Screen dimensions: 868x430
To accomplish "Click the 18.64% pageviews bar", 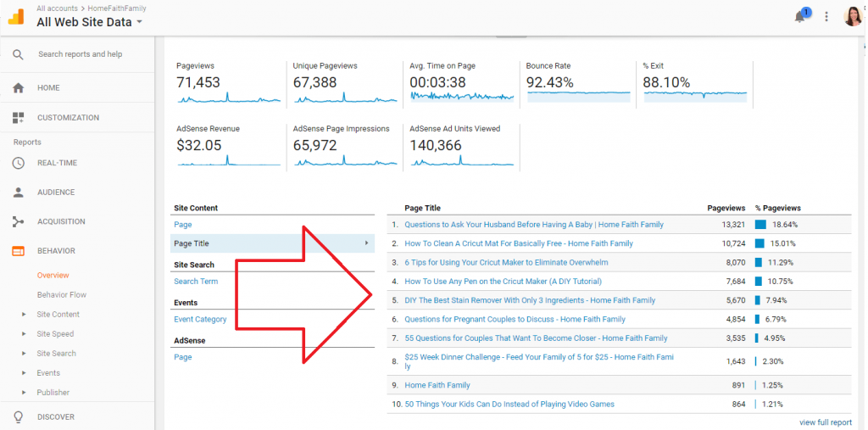I will (760, 225).
